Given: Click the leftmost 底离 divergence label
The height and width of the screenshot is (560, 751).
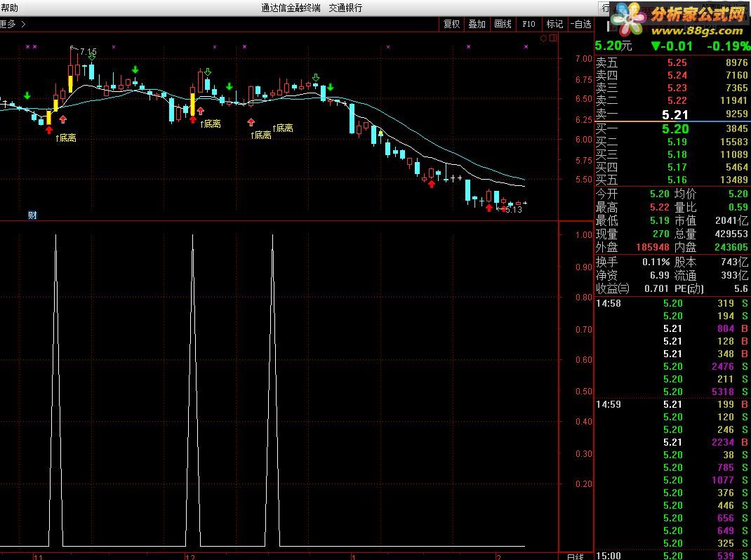Looking at the screenshot, I should 66,138.
